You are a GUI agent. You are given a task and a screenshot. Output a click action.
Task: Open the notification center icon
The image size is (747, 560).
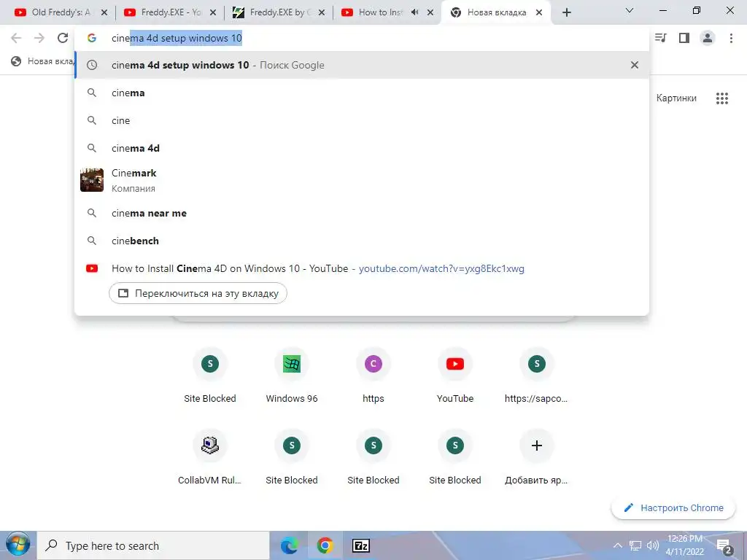[724, 547]
